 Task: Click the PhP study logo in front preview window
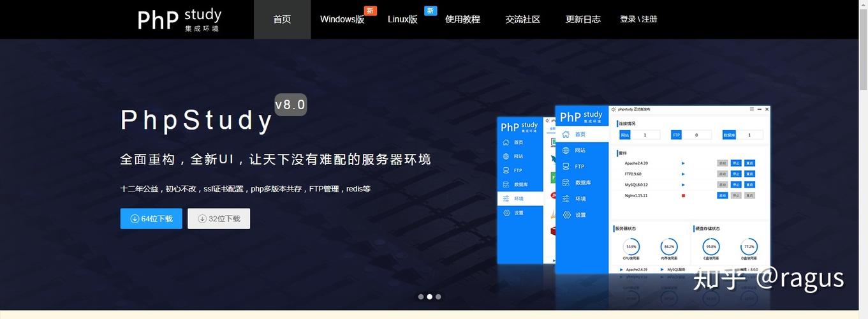tap(581, 116)
